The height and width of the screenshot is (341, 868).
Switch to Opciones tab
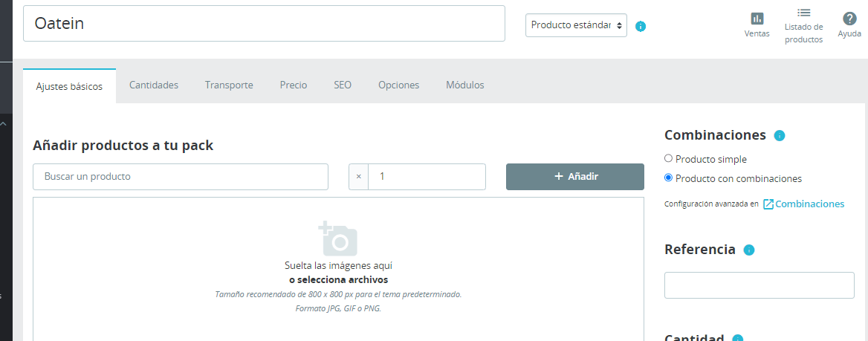pos(398,85)
